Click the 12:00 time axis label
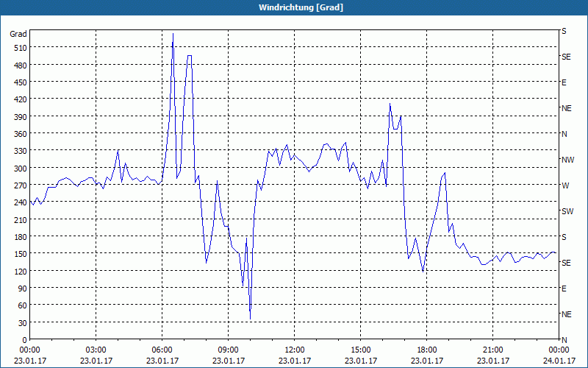 click(295, 350)
